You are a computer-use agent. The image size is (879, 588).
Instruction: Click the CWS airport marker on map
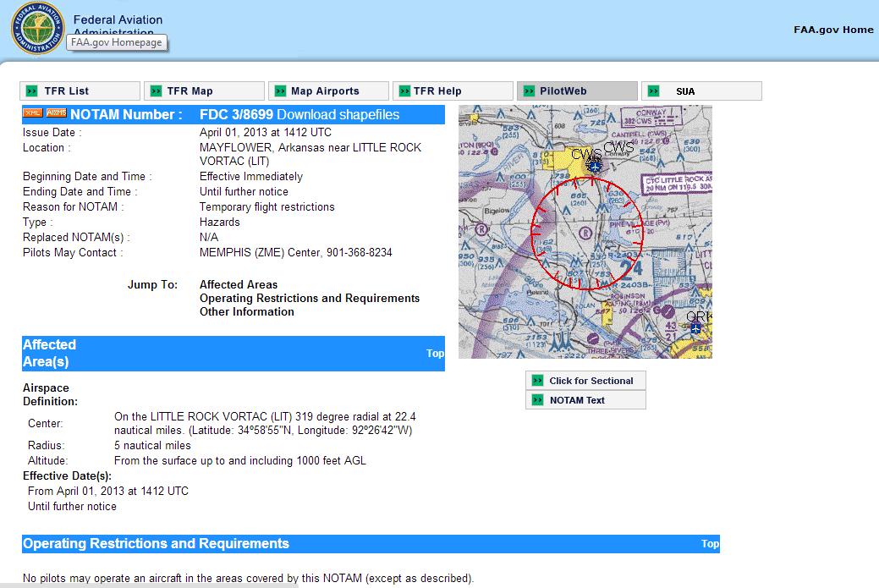(x=596, y=166)
